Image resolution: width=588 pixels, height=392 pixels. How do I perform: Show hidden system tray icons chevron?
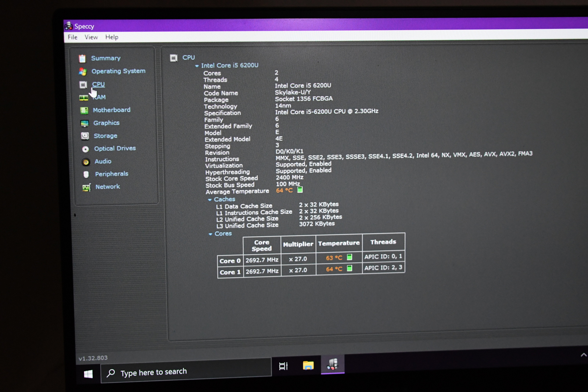[583, 355]
